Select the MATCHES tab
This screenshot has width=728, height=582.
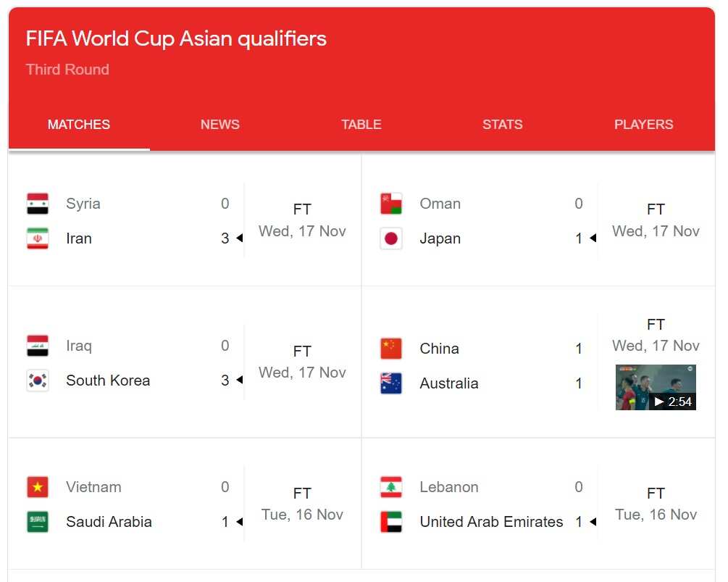78,124
